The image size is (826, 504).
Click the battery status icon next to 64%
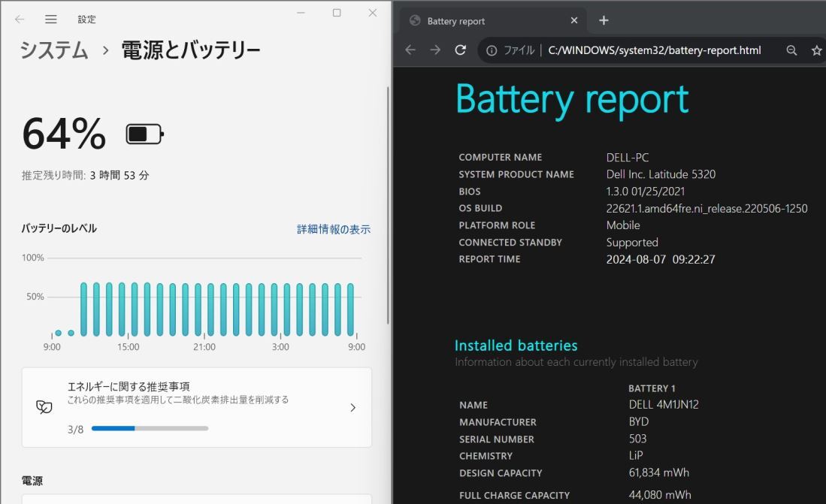[x=143, y=134]
